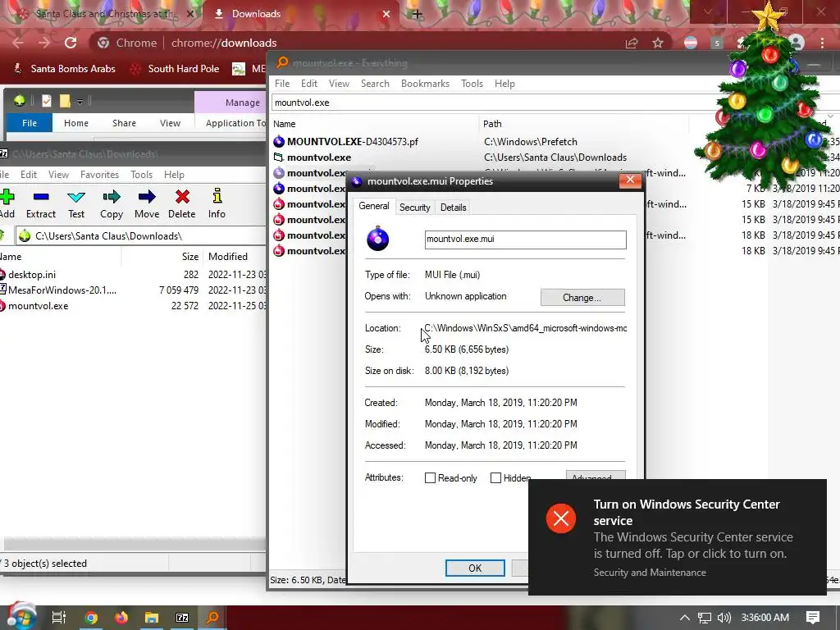Open the Santa Bombs Arabs bookmark
This screenshot has height=630, width=840.
64,69
